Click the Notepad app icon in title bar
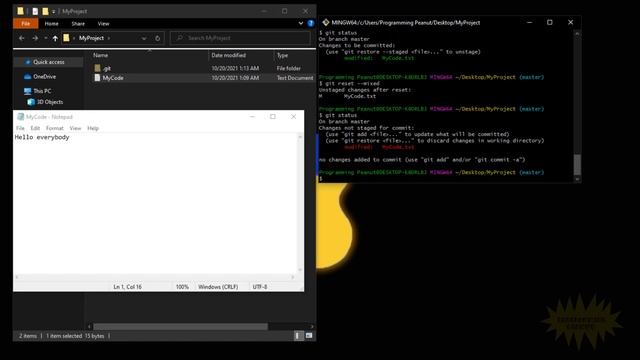The image size is (640, 360). click(20, 117)
